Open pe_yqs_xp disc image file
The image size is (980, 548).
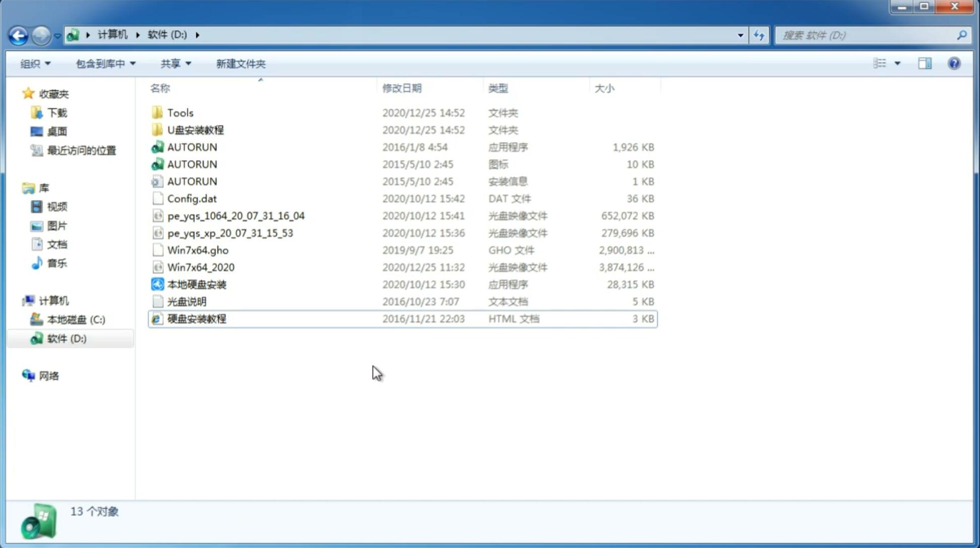pos(230,232)
